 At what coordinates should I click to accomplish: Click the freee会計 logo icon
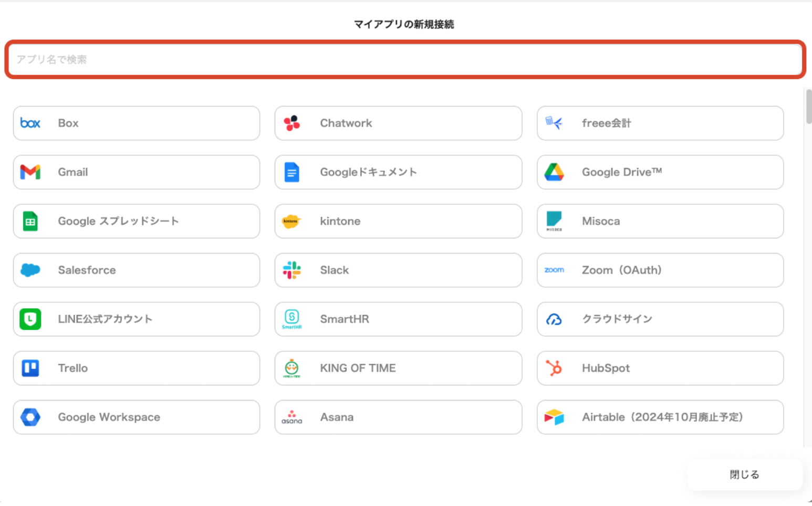pyautogui.click(x=554, y=123)
